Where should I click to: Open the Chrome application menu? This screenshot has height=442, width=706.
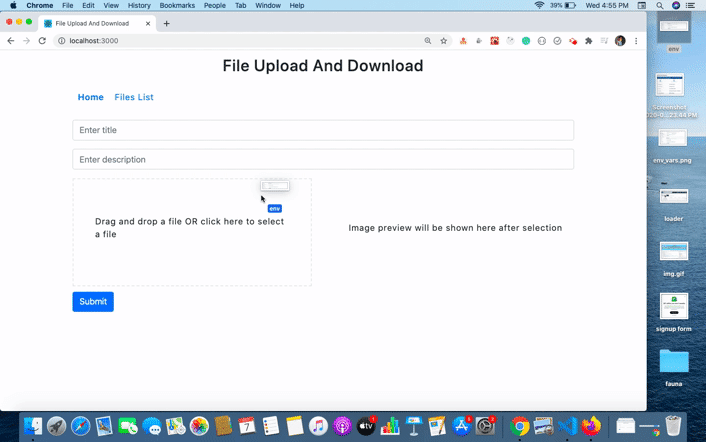40,5
